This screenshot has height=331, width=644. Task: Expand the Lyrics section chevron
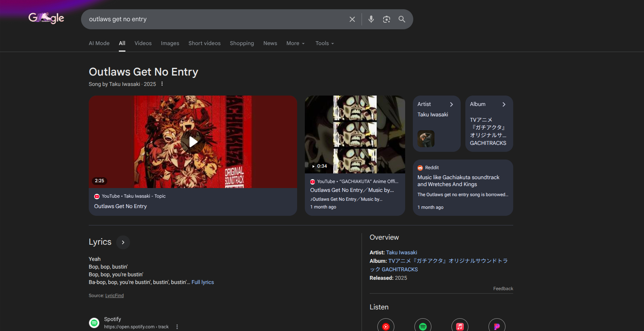[x=123, y=242]
